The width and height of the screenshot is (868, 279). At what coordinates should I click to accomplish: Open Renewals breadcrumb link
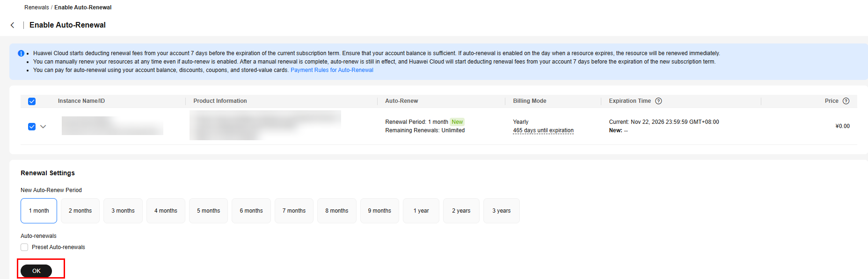[36, 7]
